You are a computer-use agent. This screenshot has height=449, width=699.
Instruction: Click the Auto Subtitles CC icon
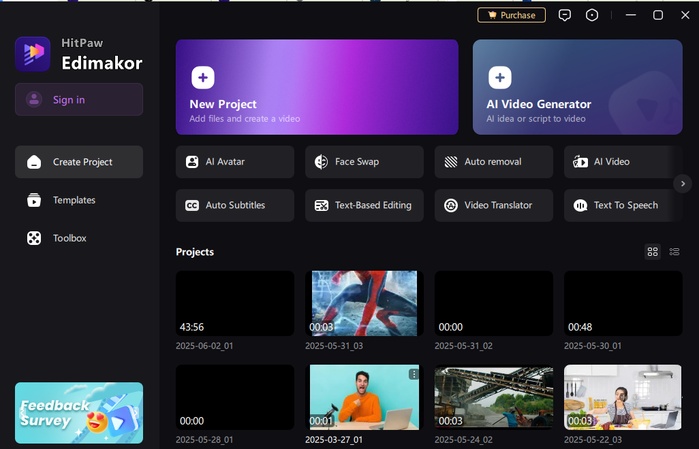pos(192,205)
